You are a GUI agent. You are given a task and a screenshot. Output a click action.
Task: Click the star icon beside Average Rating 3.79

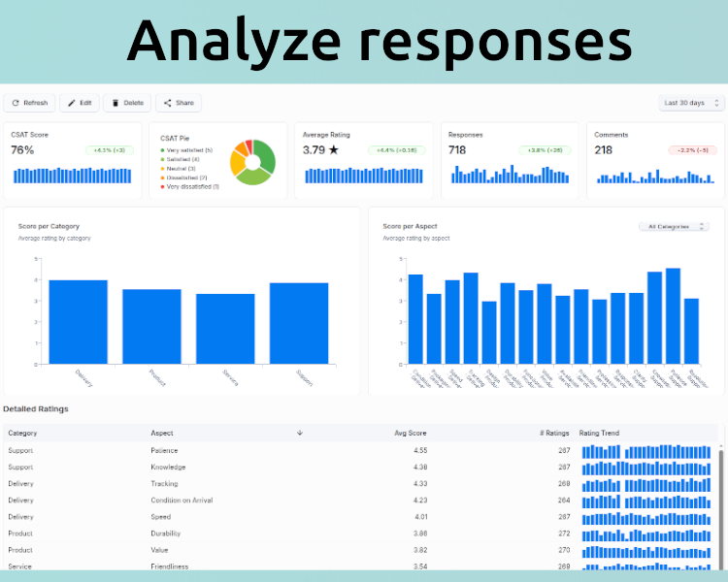tap(334, 150)
